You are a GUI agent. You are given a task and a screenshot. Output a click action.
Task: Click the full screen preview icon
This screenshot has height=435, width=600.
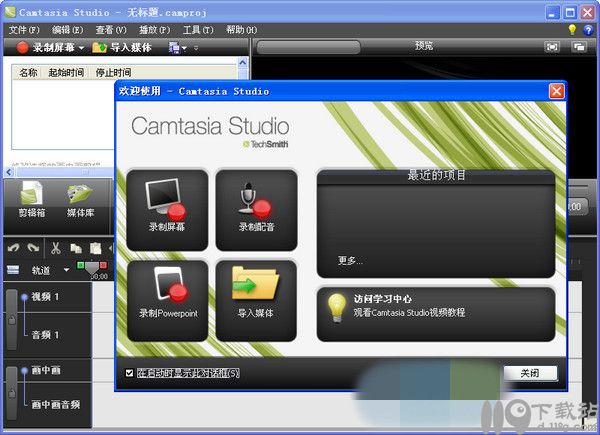coord(551,47)
